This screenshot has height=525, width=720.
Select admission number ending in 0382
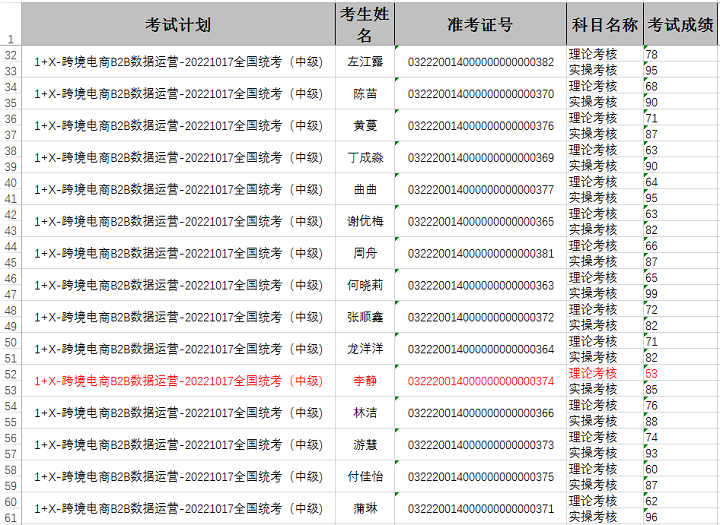point(480,62)
